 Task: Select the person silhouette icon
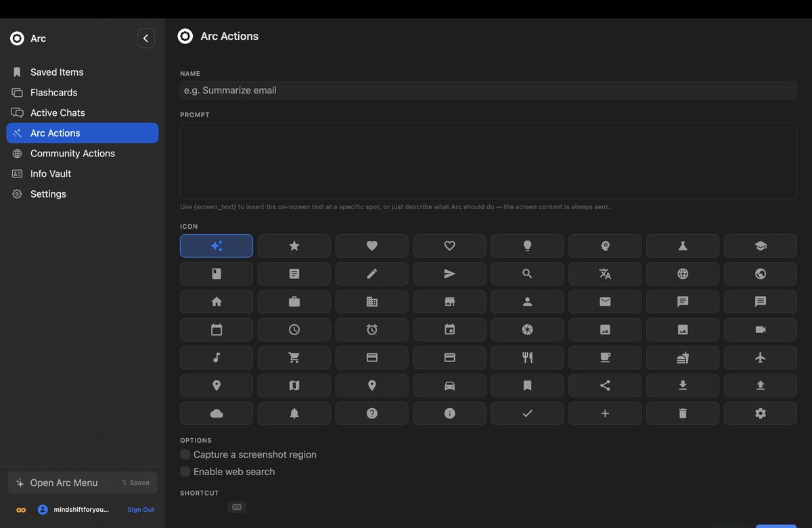527,302
